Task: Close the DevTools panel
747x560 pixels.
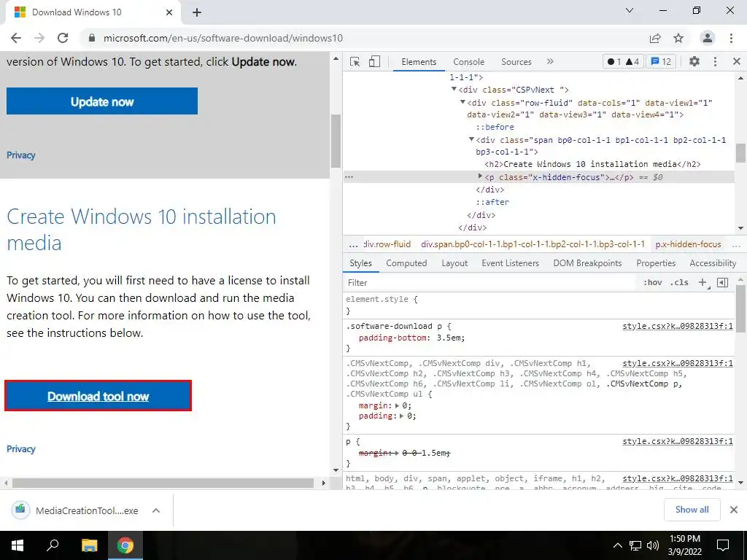Action: (x=737, y=61)
